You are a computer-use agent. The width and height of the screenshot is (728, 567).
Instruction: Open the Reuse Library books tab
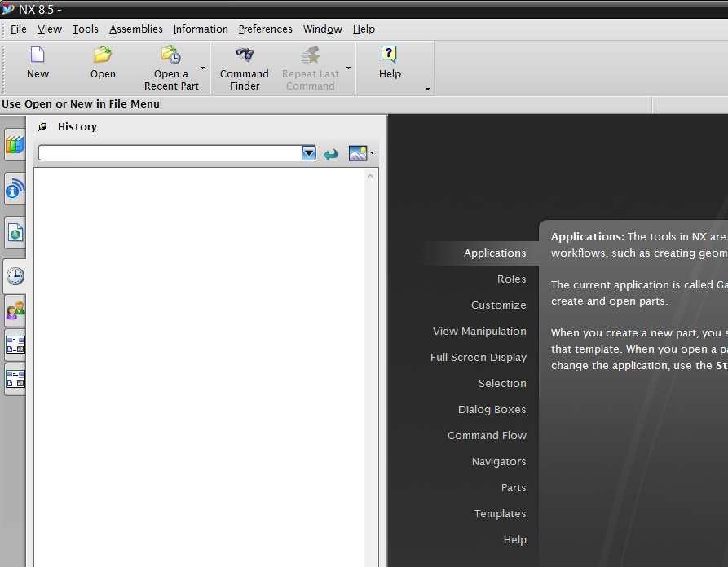[x=15, y=145]
